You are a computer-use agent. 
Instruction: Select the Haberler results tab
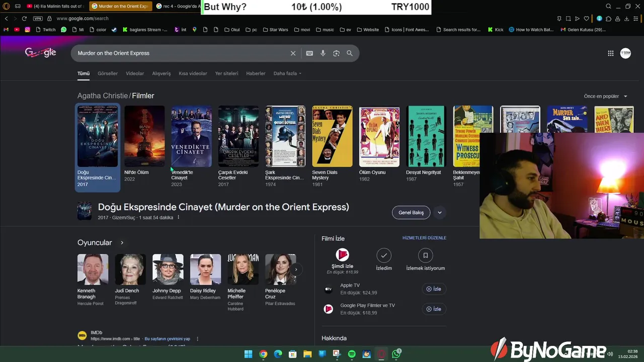coord(256,73)
